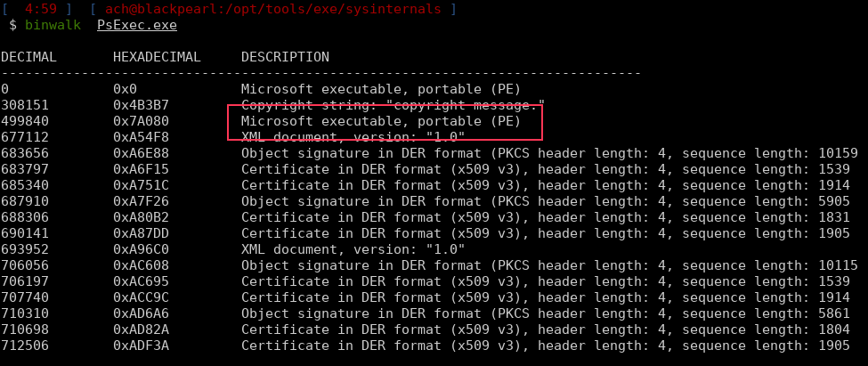868x366 pixels.
Task: Click hex offset 0xA96C0
Action: pos(139,249)
